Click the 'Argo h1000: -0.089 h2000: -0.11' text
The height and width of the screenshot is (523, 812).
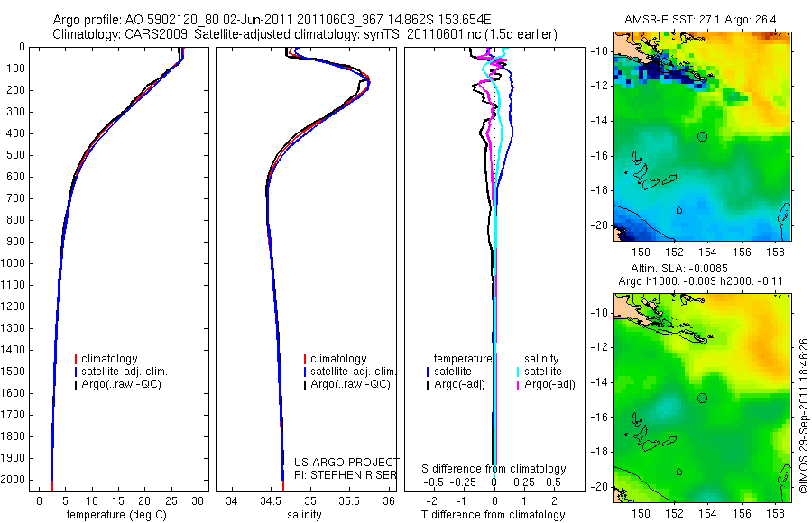coord(700,281)
